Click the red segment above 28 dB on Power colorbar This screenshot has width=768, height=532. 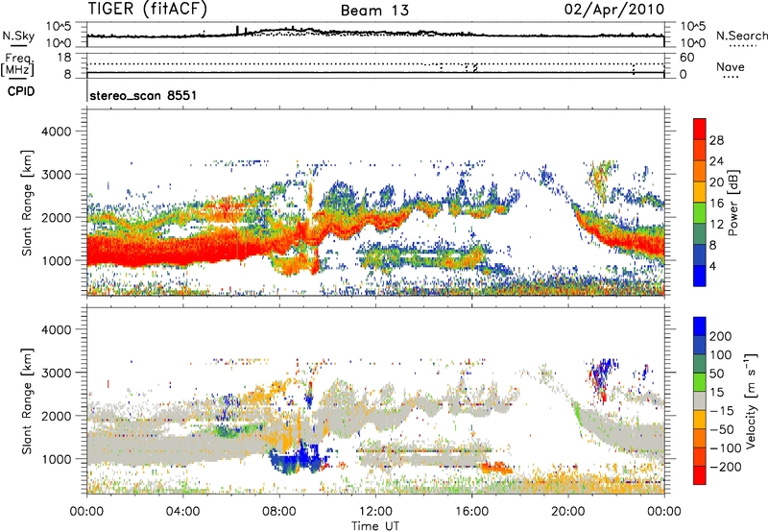coord(700,129)
